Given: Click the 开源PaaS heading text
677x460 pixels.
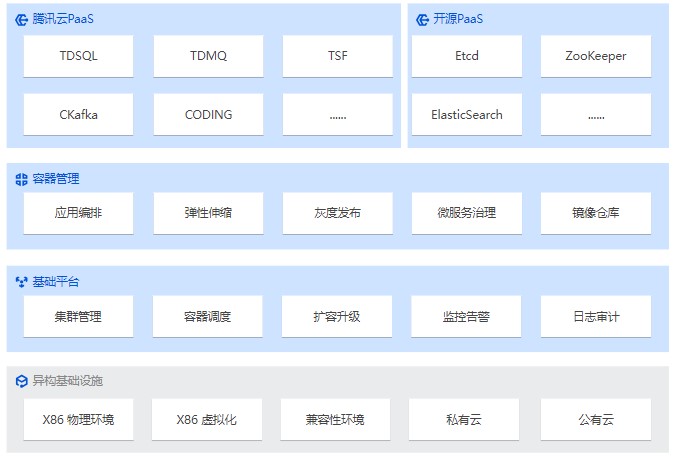Looking at the screenshot, I should [458, 19].
